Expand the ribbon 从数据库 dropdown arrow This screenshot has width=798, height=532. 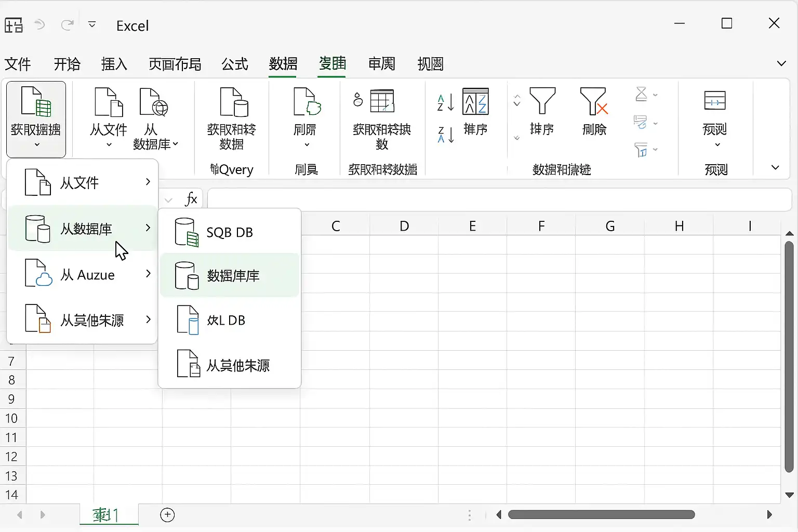click(175, 144)
